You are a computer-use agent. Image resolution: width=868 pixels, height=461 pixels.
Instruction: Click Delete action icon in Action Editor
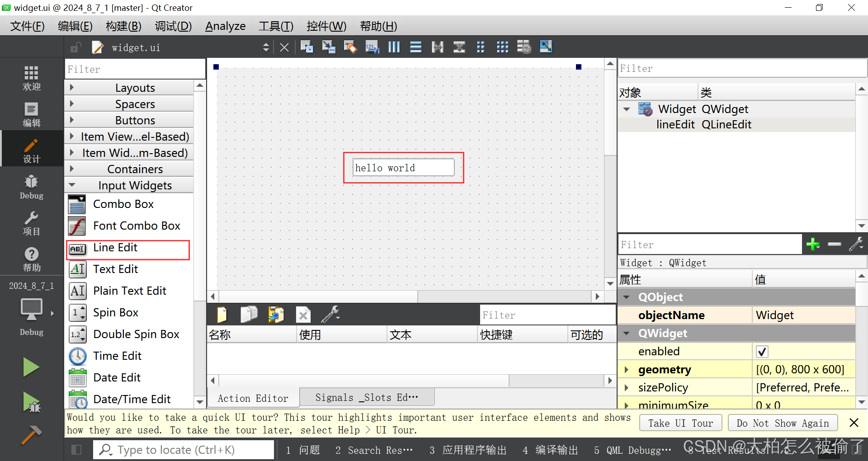pyautogui.click(x=303, y=315)
